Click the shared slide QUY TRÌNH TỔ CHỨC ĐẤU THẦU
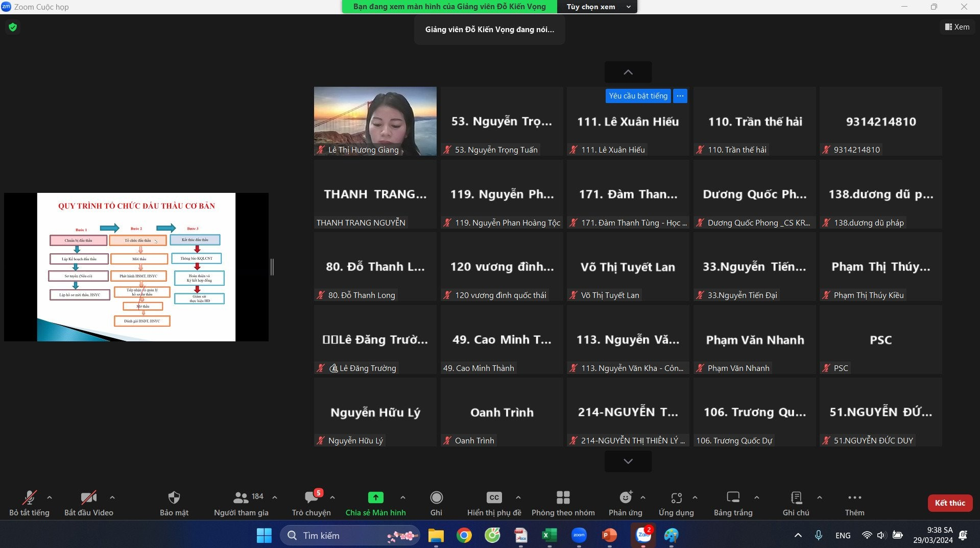The height and width of the screenshot is (548, 980). point(136,267)
